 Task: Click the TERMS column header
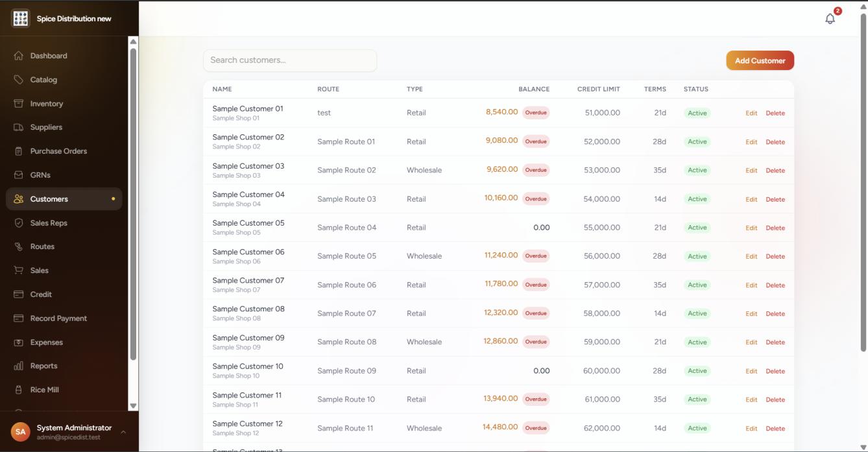655,89
